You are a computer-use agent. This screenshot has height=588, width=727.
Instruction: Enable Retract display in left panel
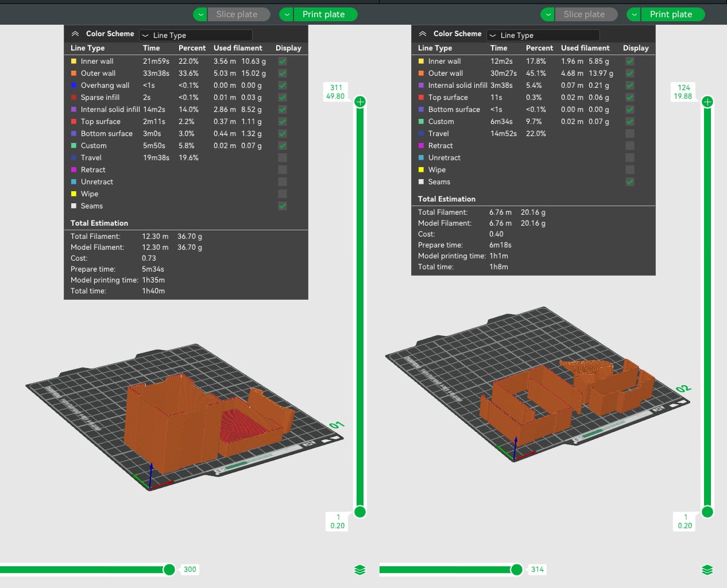coord(283,170)
